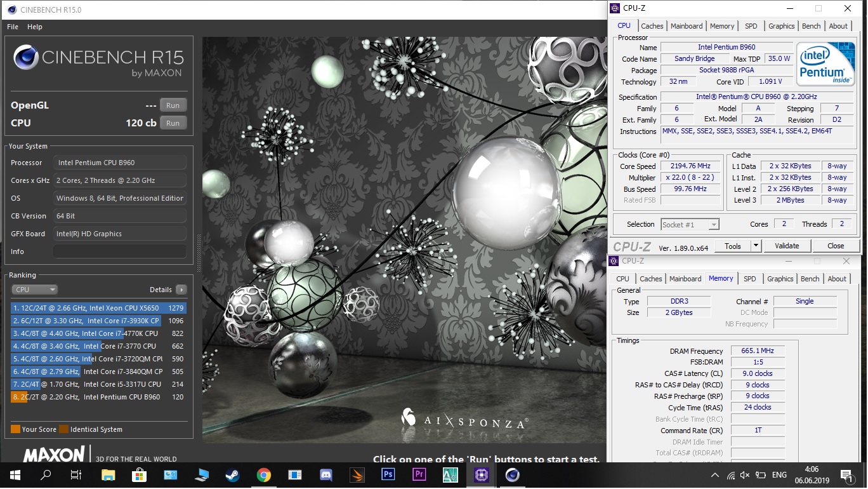Click the empty Info field

pyautogui.click(x=120, y=251)
